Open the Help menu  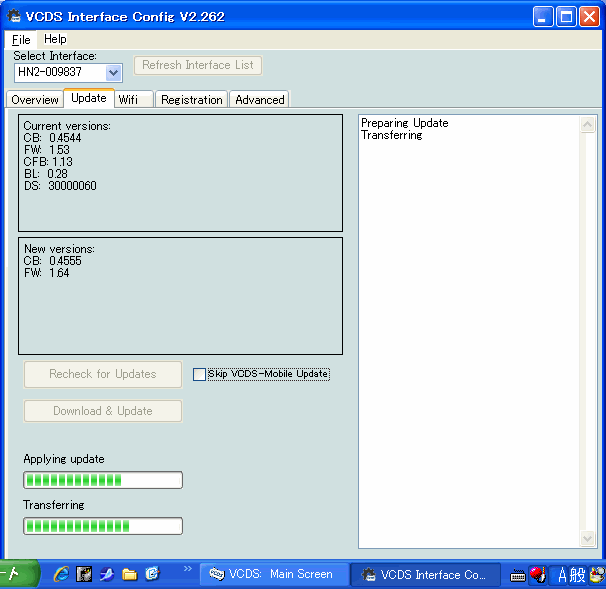pos(55,39)
